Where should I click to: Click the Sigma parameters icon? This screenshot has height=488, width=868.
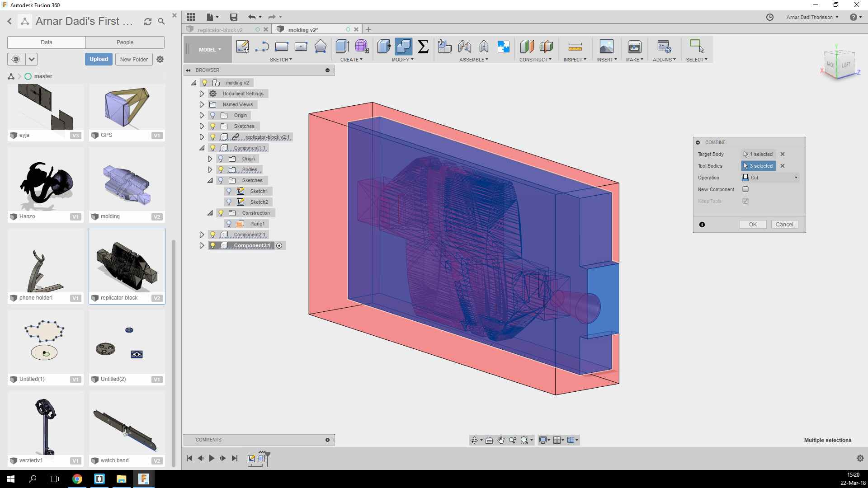tap(423, 47)
